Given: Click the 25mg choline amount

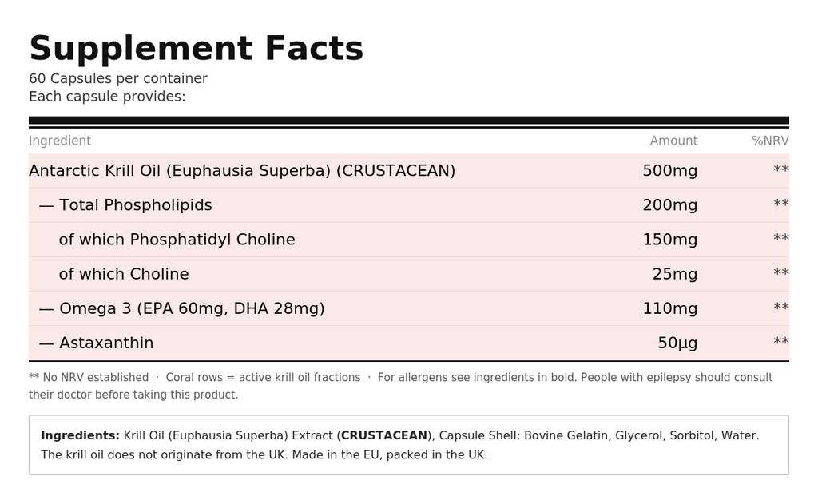Looking at the screenshot, I should pyautogui.click(x=674, y=274).
